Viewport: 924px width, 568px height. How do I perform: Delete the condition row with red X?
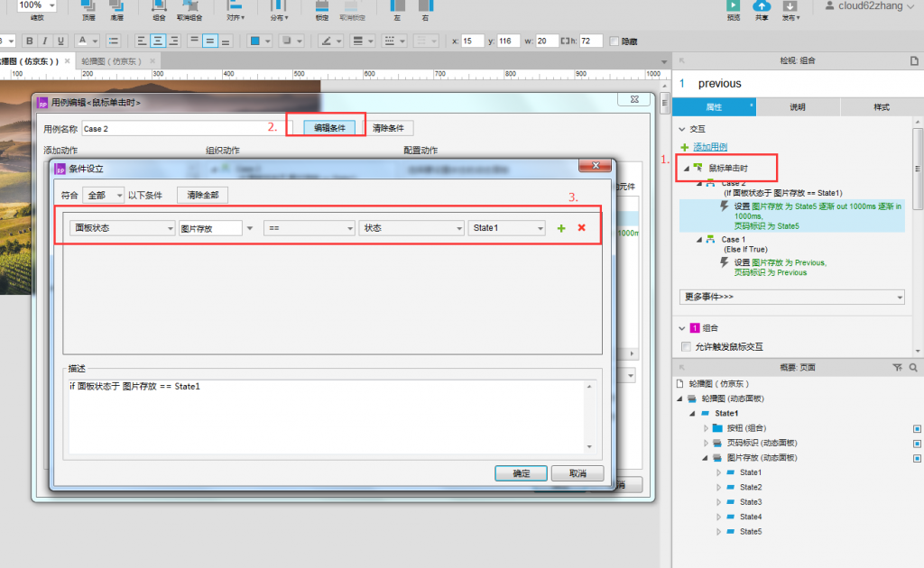pyautogui.click(x=582, y=227)
